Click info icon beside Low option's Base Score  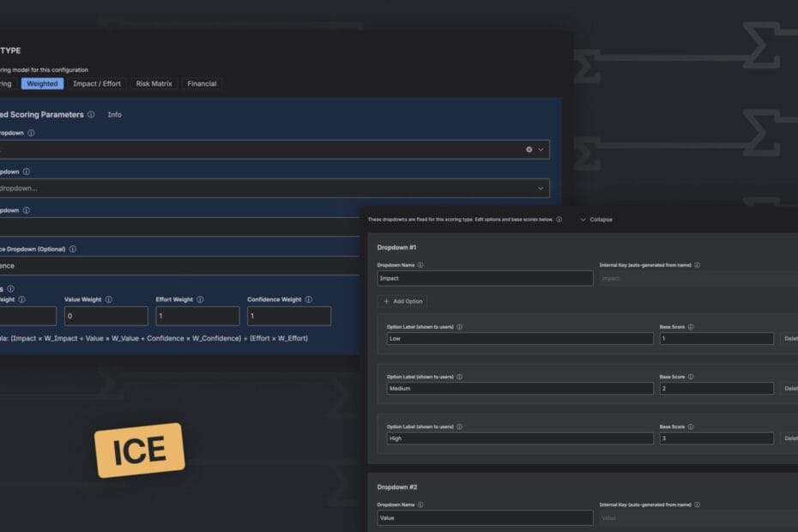tap(690, 327)
